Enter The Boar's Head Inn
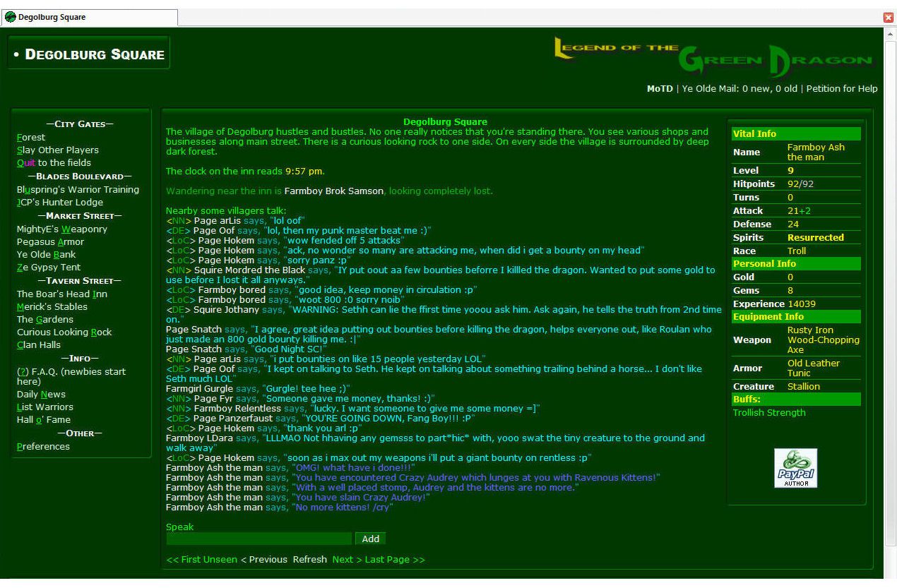Image resolution: width=897 pixels, height=588 pixels. click(61, 294)
